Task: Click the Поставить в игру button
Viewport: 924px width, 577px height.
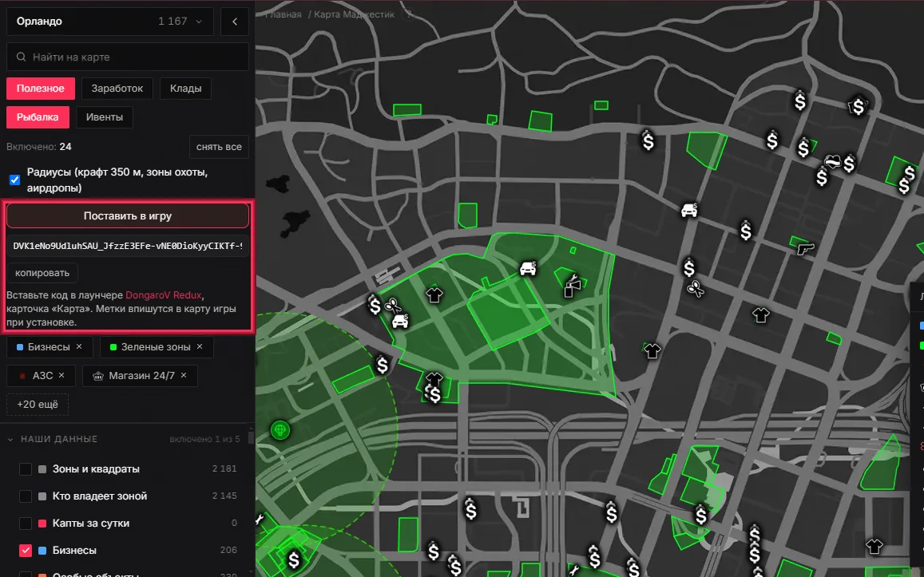Action: [x=127, y=216]
